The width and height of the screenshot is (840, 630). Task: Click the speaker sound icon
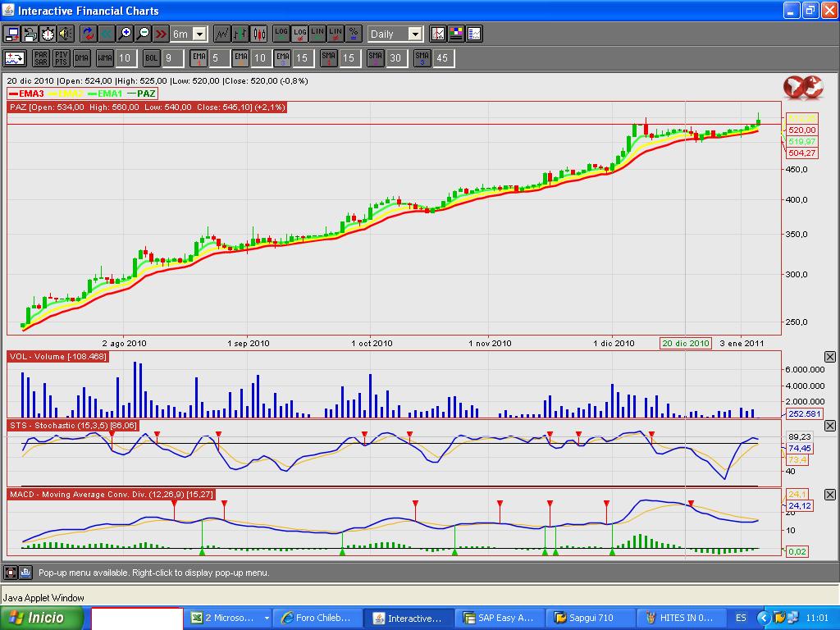66,34
